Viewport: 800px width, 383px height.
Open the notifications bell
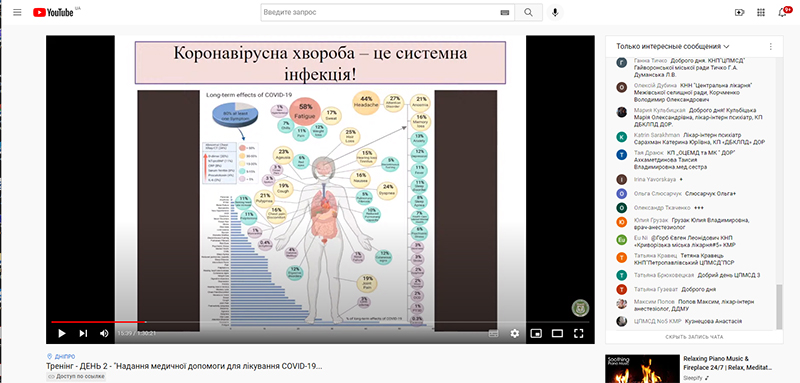(783, 12)
